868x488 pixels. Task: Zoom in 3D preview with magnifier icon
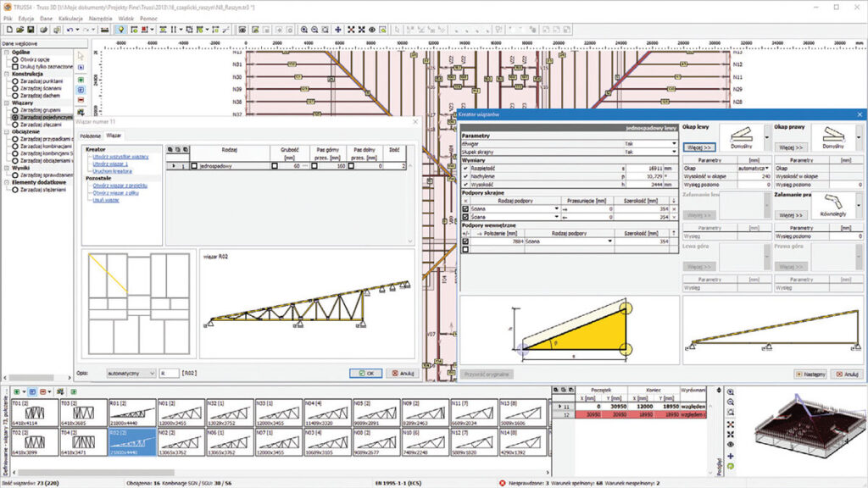(x=730, y=391)
